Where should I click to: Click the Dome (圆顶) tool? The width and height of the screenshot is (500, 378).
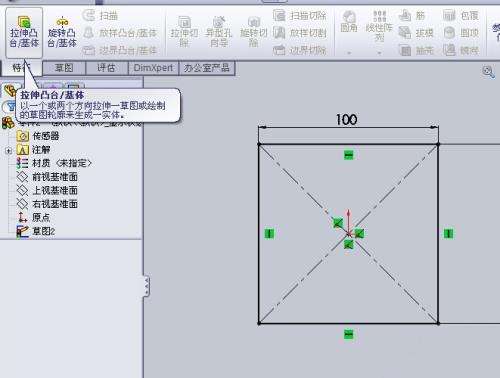tap(461, 33)
